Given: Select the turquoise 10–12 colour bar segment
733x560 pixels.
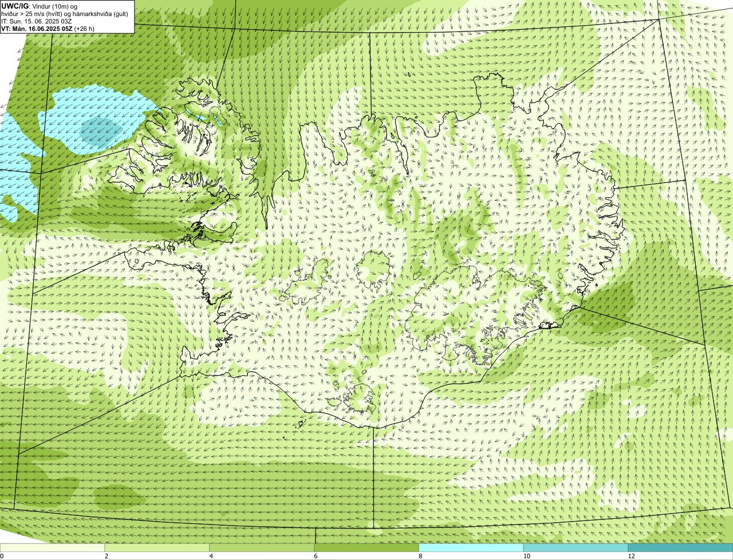Looking at the screenshot, I should click(x=576, y=547).
